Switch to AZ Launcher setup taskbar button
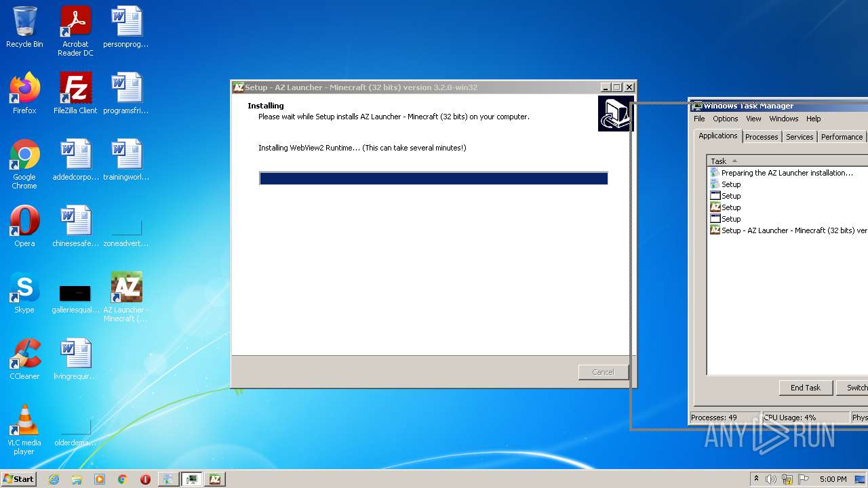Image resolution: width=868 pixels, height=488 pixels. [215, 479]
